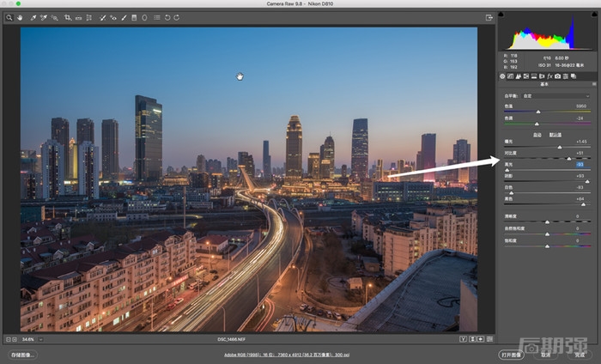This screenshot has width=601, height=364.
Task: Open the Camera Raw preferences dialog
Action: pyautogui.click(x=157, y=18)
